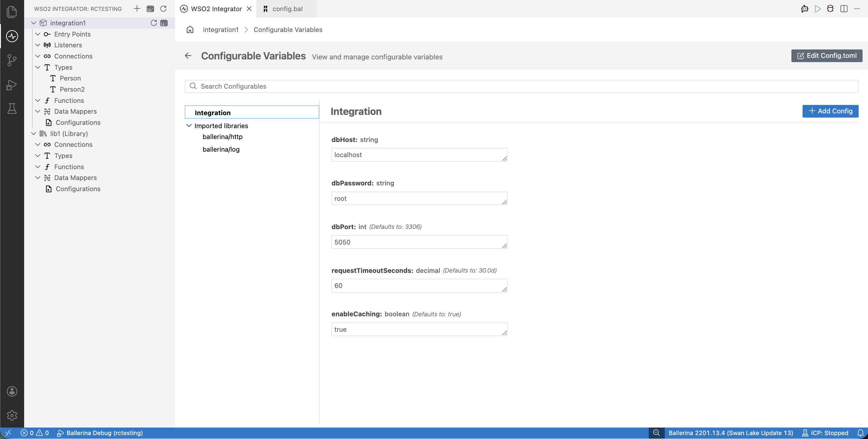This screenshot has width=868, height=439.
Task: Select ballerina/log imported library
Action: click(221, 149)
